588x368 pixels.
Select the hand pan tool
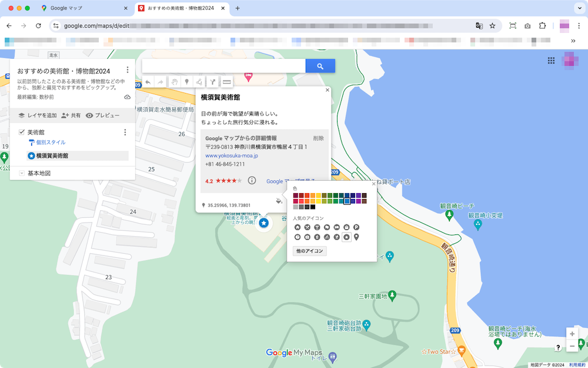point(174,82)
